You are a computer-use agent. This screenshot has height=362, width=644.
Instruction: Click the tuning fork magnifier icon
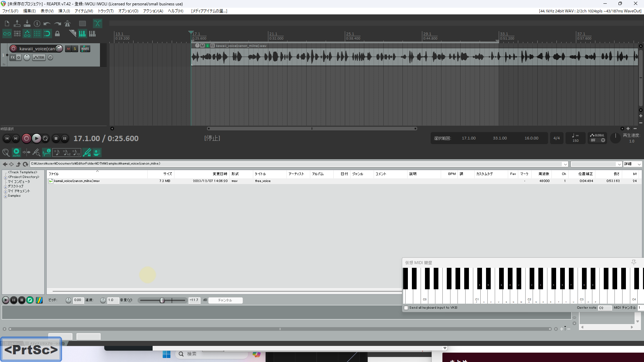(x=36, y=153)
